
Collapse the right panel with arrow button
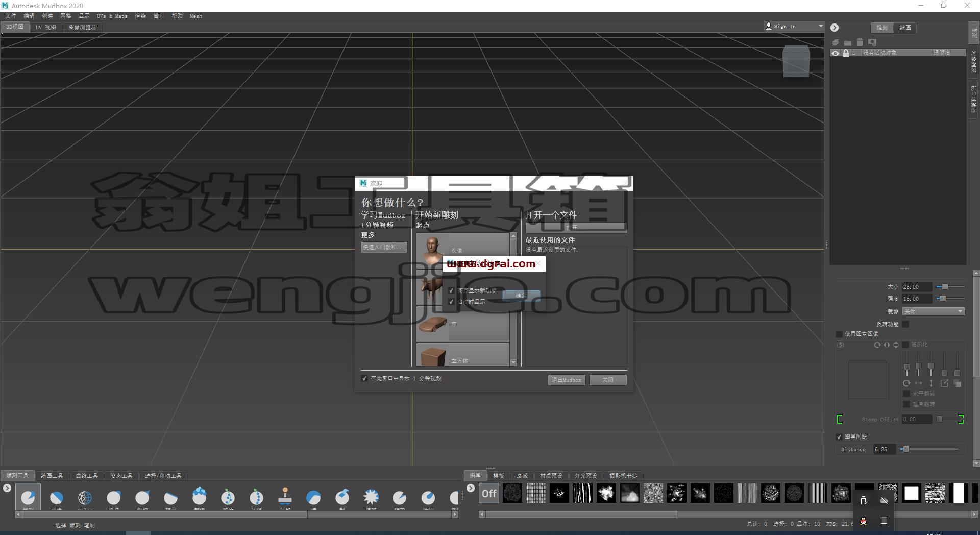pyautogui.click(x=835, y=28)
